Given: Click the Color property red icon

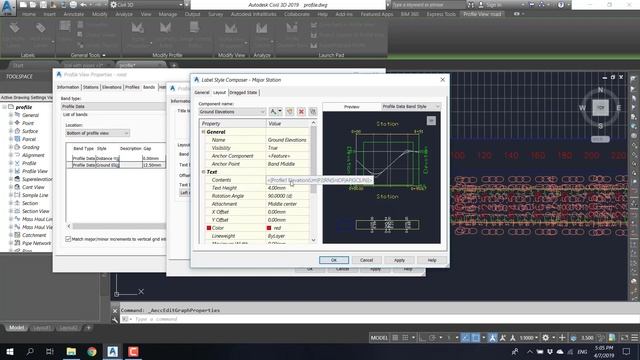Looking at the screenshot, I should point(209,228).
